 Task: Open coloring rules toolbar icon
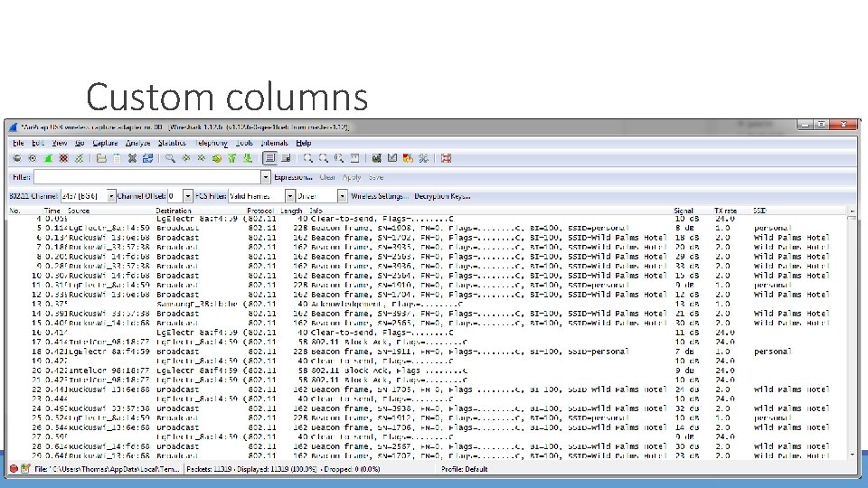coord(408,158)
